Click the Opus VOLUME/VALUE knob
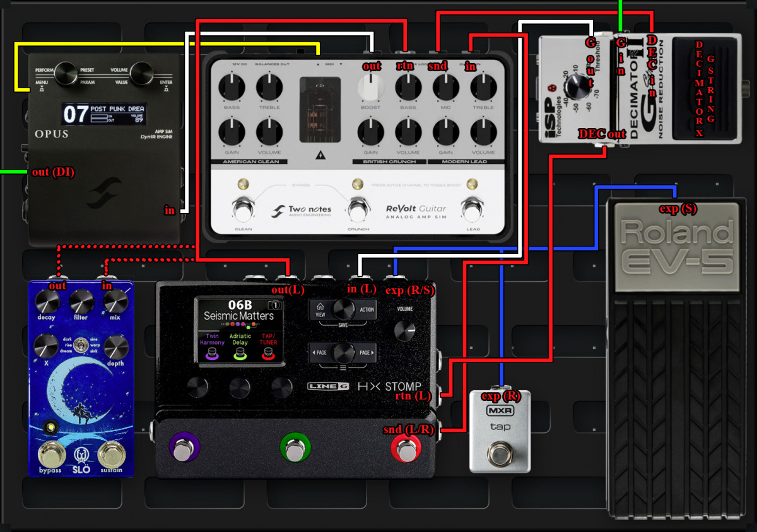The width and height of the screenshot is (757, 532). (143, 73)
